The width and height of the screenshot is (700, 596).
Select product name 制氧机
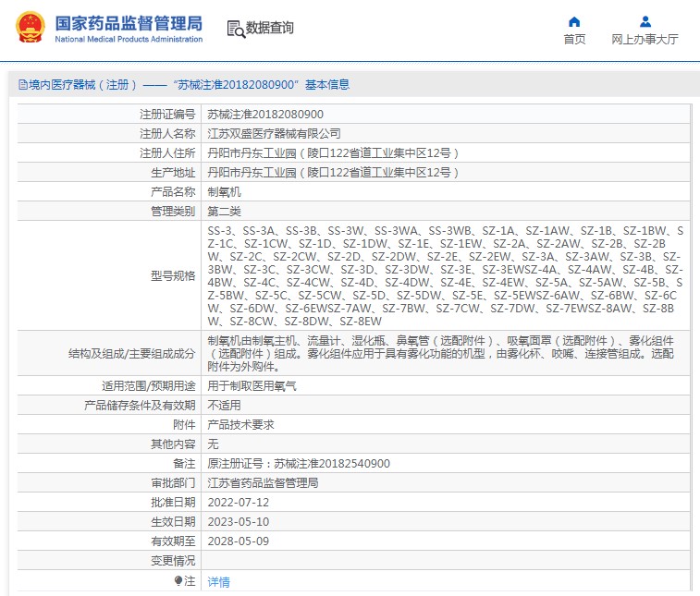(x=224, y=192)
